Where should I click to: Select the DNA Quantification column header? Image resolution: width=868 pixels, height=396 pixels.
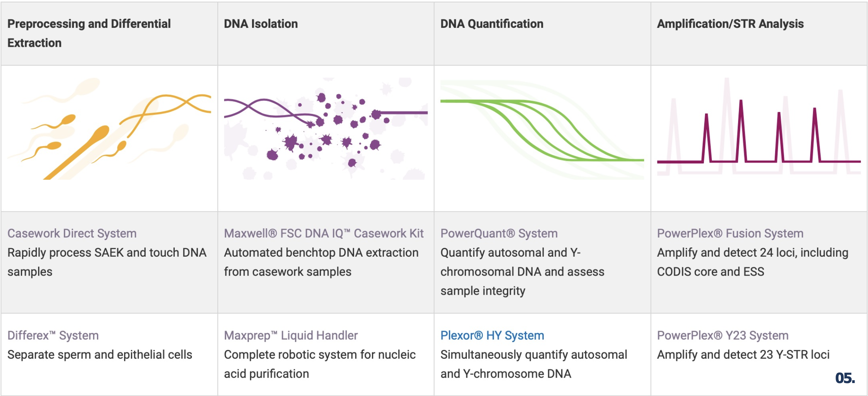(492, 24)
